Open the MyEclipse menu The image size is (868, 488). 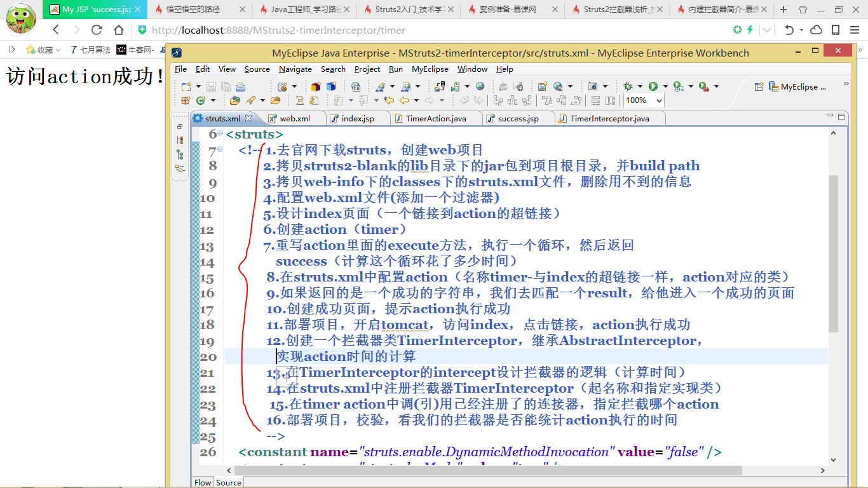[x=430, y=69]
